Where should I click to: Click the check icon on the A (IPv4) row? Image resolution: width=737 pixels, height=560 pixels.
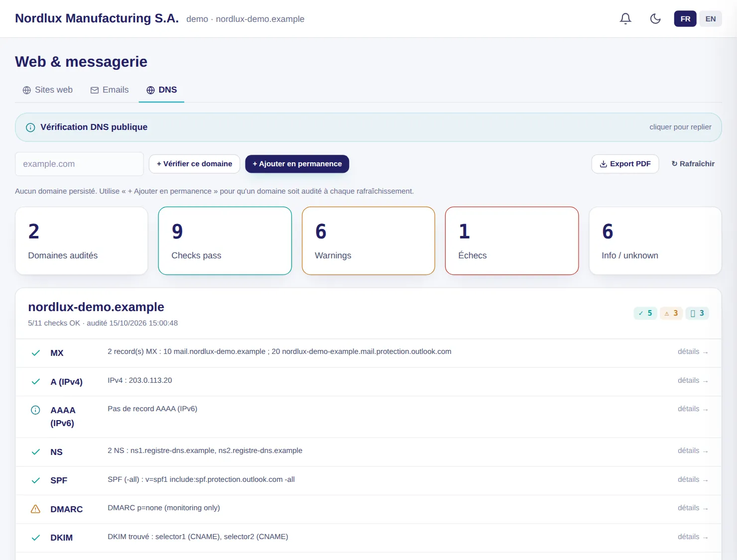pyautogui.click(x=36, y=382)
